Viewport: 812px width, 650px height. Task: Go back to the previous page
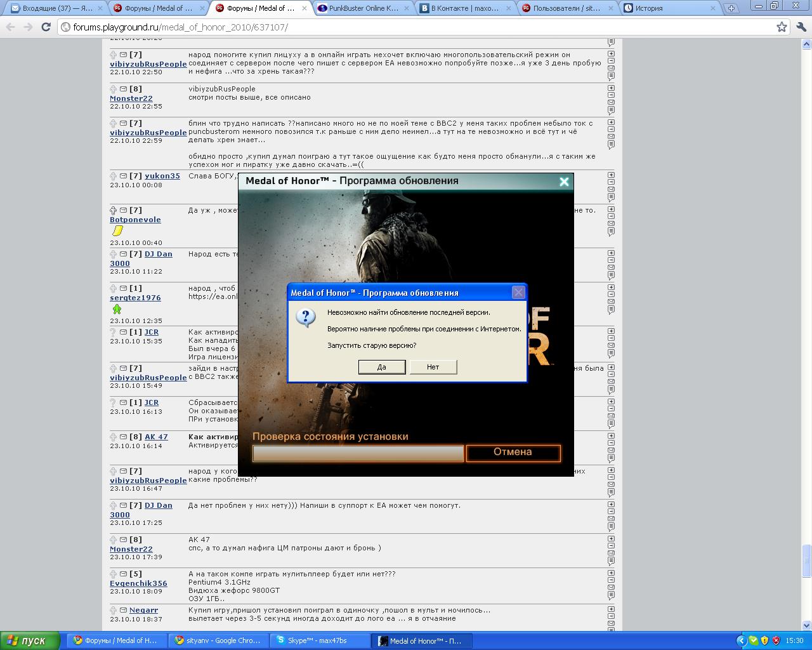(11, 27)
